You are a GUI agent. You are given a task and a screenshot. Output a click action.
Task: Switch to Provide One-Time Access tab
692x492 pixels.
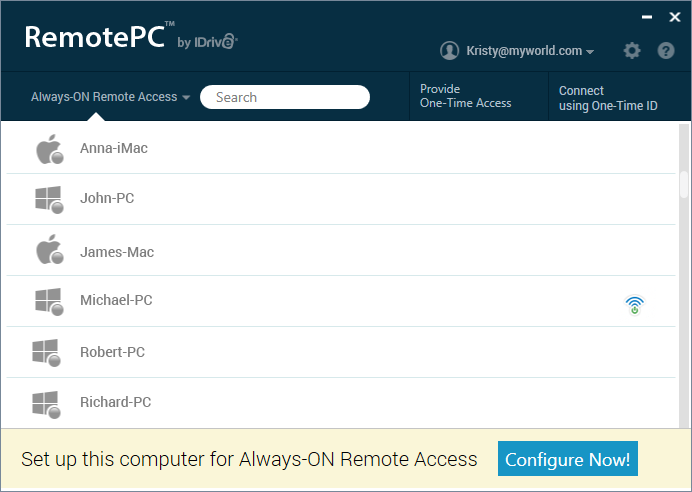(x=465, y=96)
